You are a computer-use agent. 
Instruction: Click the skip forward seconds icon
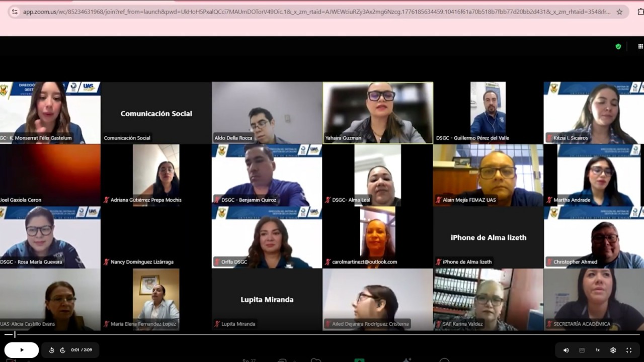tap(62, 350)
